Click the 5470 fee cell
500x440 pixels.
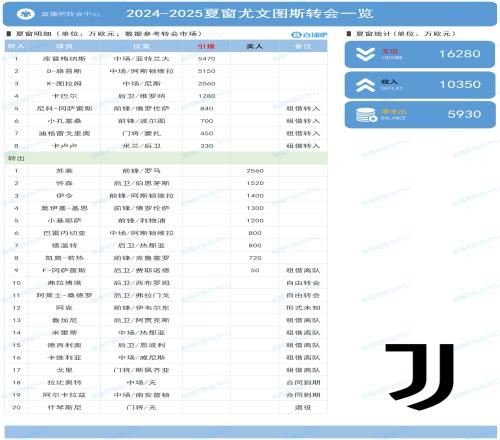tap(207, 59)
